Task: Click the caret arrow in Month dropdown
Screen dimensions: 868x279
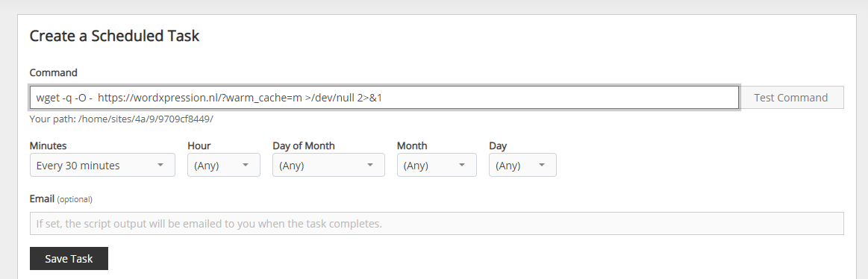Action: coord(462,165)
